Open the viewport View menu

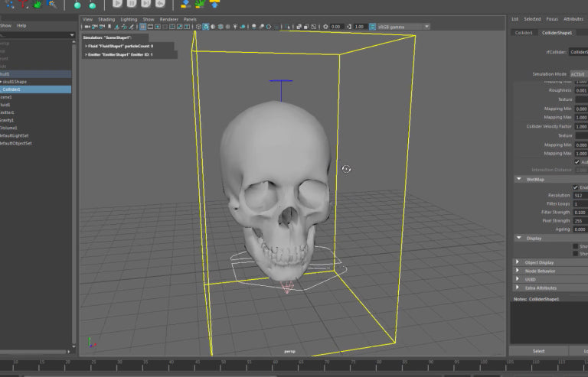tap(87, 19)
